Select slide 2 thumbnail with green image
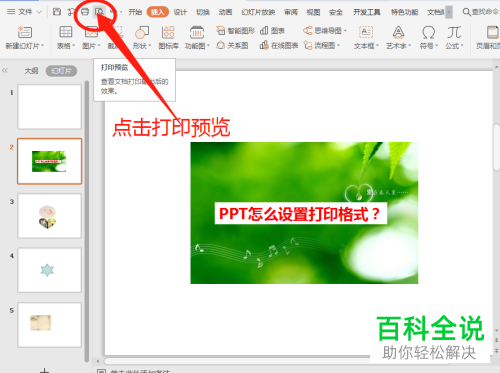Image resolution: width=500 pixels, height=373 pixels. tap(49, 161)
